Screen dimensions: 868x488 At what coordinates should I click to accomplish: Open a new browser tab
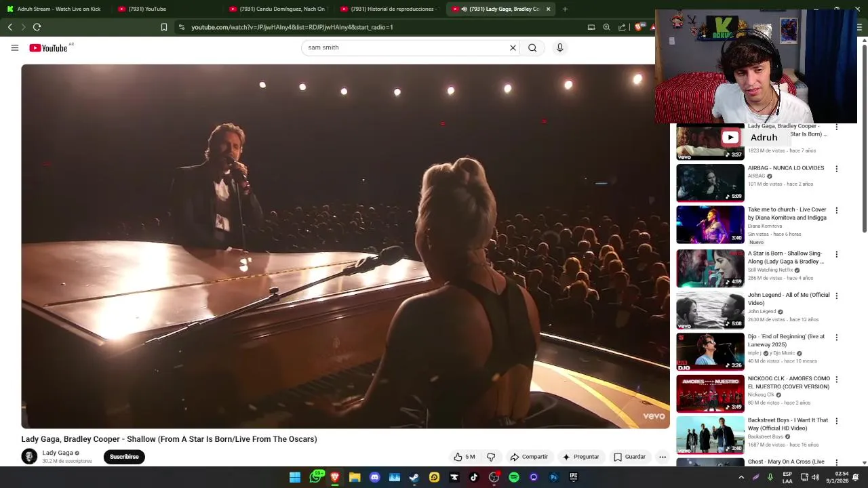coord(565,9)
